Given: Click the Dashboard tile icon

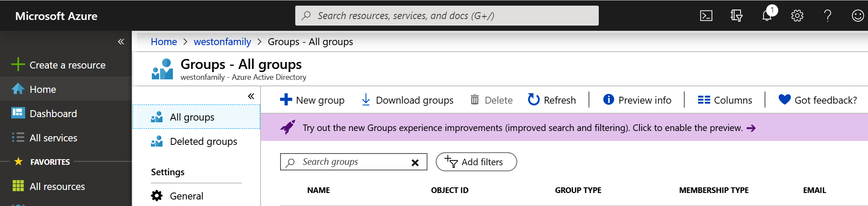Looking at the screenshot, I should pos(18,113).
